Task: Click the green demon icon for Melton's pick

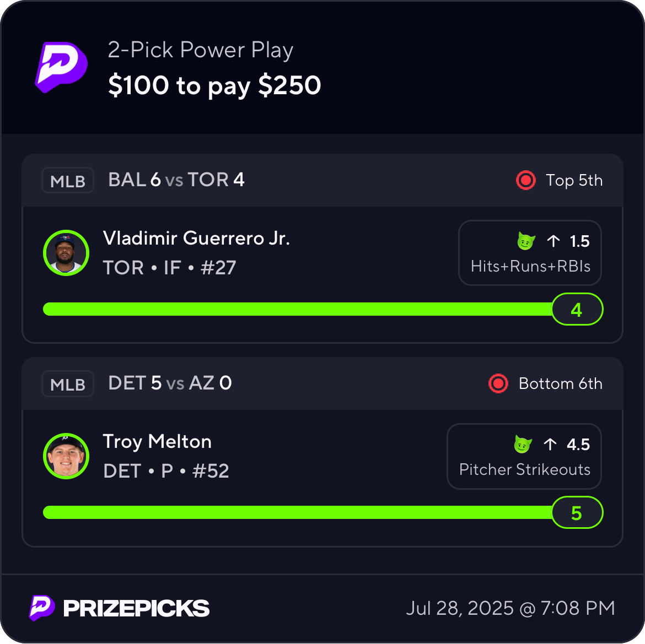Action: click(523, 444)
